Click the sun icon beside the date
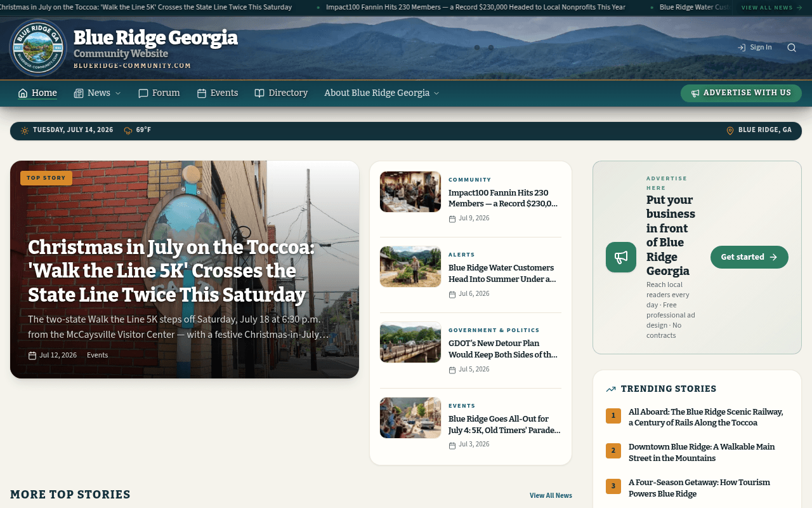 [25, 130]
